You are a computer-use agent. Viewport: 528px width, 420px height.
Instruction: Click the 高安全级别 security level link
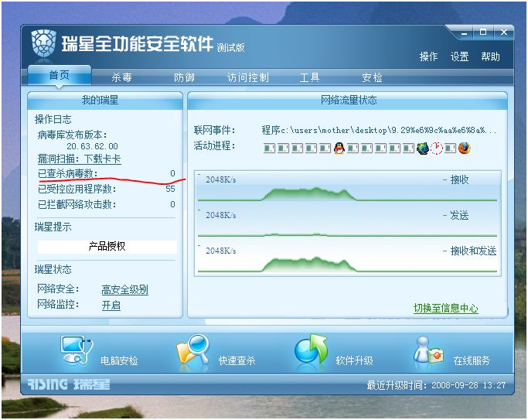click(x=125, y=289)
